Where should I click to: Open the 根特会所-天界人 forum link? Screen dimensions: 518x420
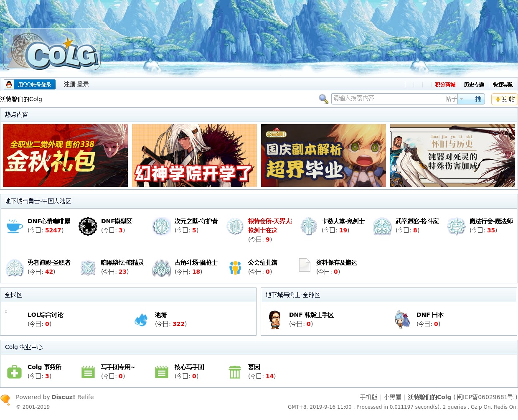click(x=270, y=226)
